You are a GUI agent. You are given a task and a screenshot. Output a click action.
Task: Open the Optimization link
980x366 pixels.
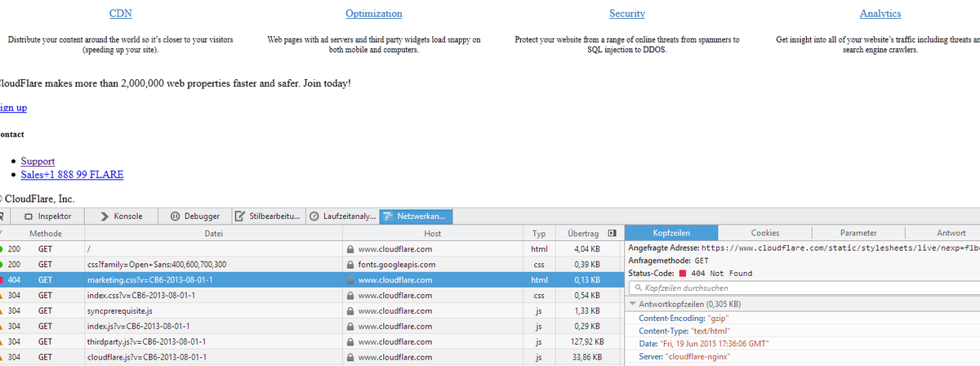[374, 14]
